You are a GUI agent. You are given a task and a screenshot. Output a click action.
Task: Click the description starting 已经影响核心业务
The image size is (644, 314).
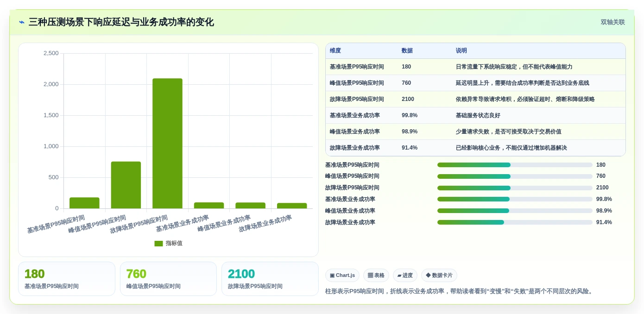click(x=511, y=148)
